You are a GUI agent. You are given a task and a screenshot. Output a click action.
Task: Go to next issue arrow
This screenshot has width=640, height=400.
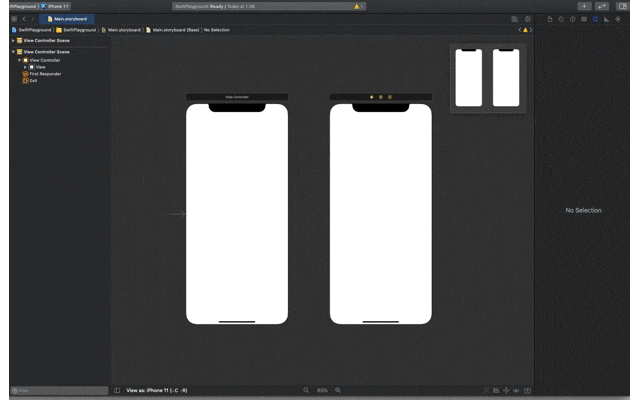click(x=531, y=30)
